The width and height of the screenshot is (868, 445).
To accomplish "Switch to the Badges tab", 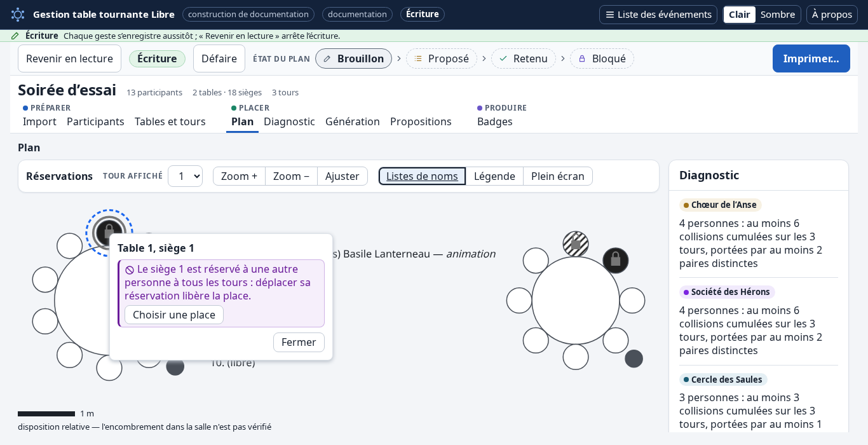I will pos(495,121).
